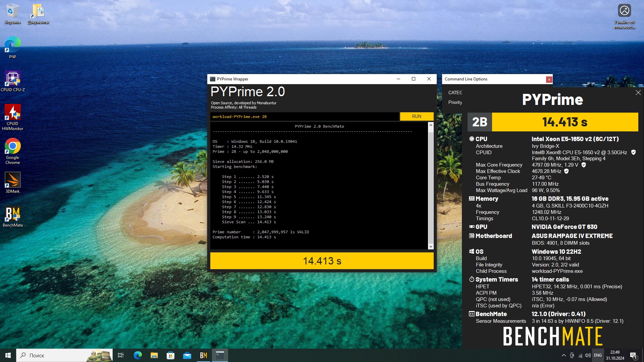Close the Command Line Options window

pos(549,79)
